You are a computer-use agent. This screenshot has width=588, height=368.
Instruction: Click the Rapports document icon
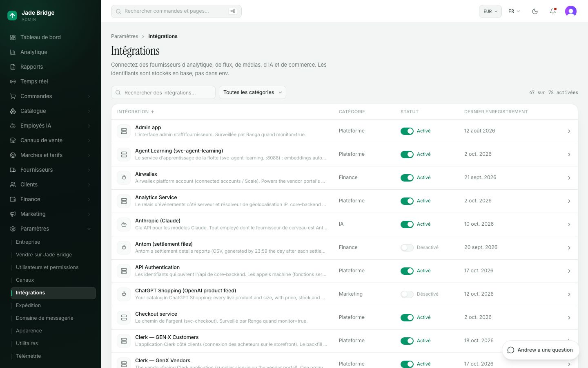pos(13,67)
